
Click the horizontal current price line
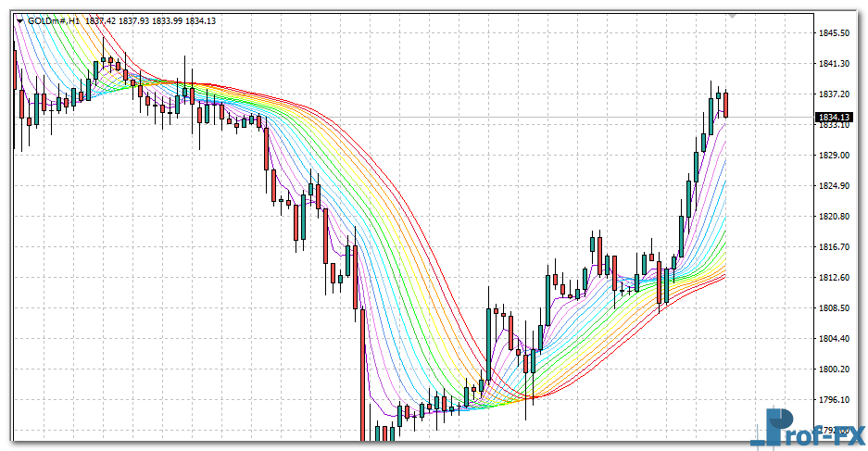coord(463,118)
